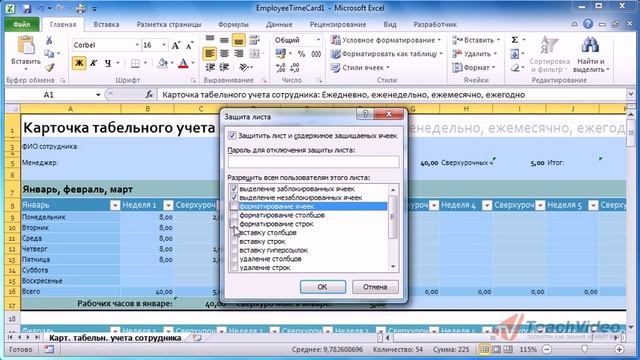Click the formula bar text
The height and width of the screenshot is (360, 640).
pyautogui.click(x=344, y=95)
